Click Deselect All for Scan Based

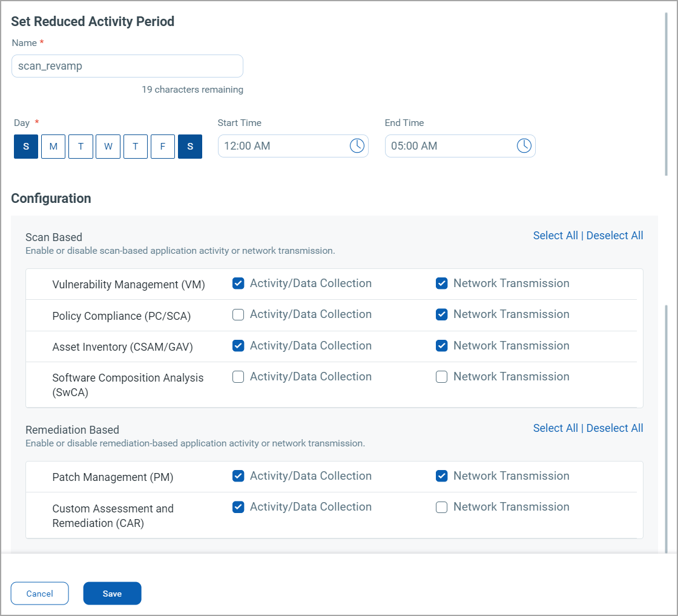614,236
